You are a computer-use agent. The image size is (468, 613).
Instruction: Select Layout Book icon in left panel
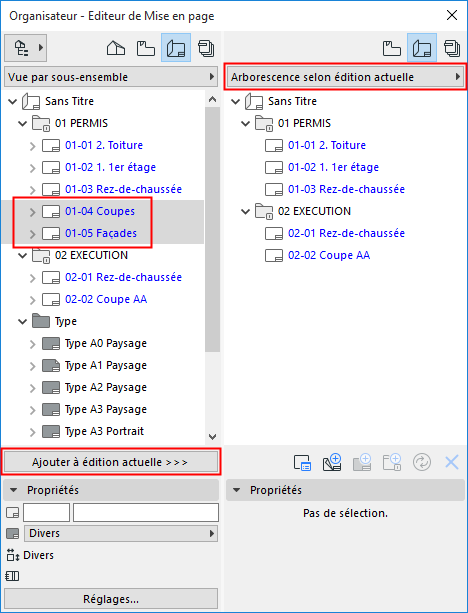pos(176,48)
